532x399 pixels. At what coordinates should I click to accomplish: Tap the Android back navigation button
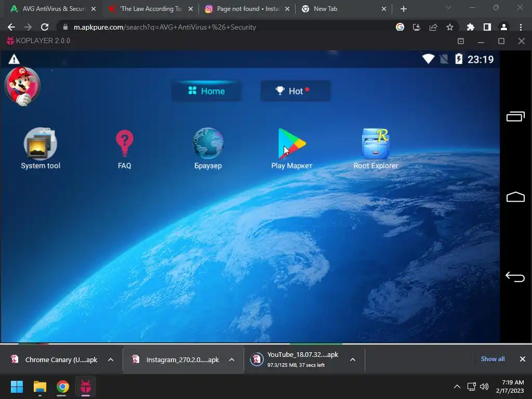coord(515,277)
